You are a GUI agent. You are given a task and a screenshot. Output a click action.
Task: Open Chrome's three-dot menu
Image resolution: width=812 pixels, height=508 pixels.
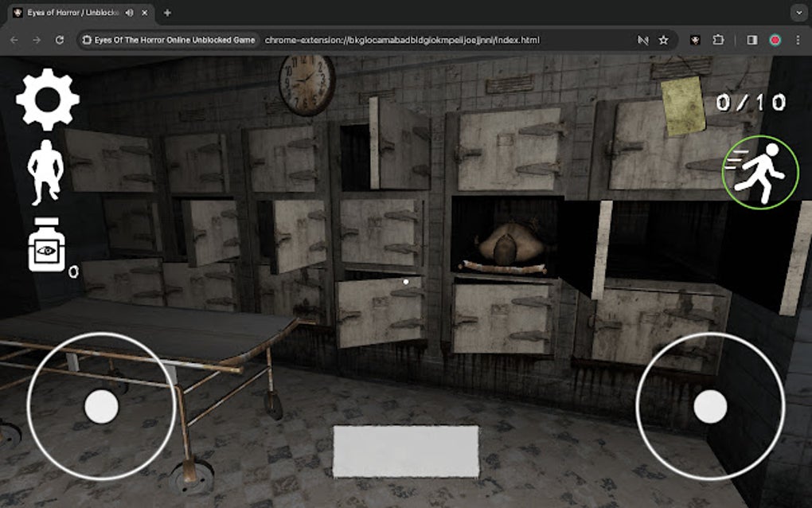point(798,40)
